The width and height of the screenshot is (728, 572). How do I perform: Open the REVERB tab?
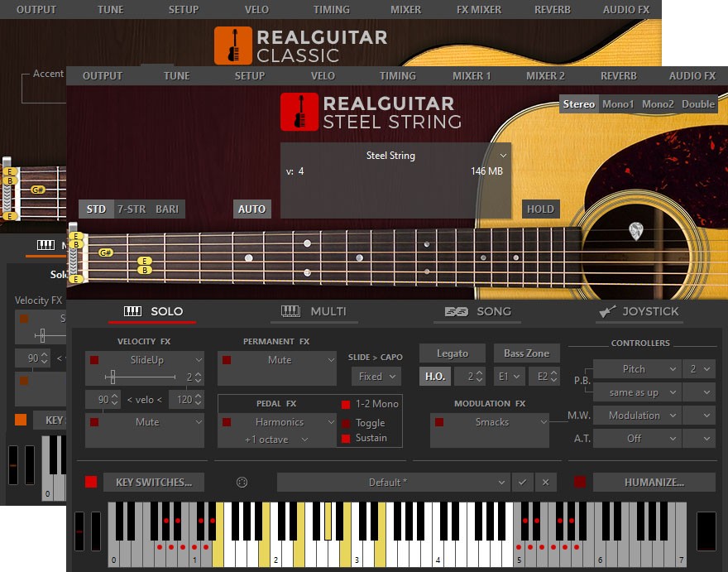pos(618,75)
